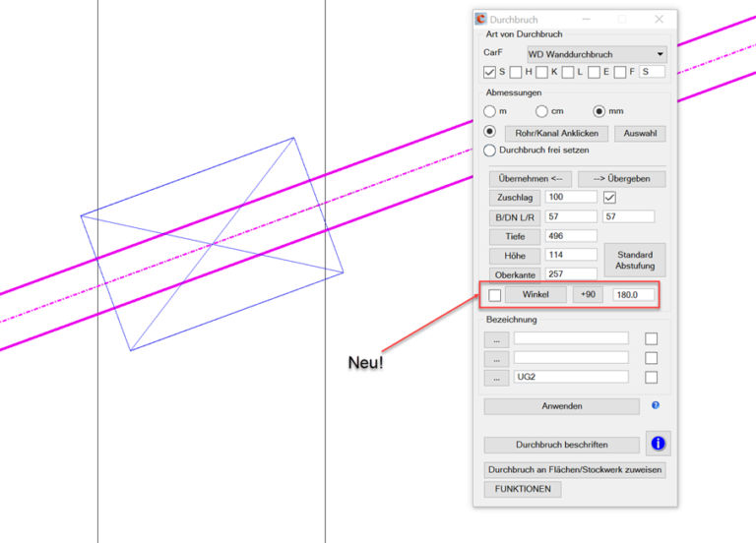
Task: Click Durchbruch an Flächen/Stockwerk zuweisen
Action: [575, 470]
